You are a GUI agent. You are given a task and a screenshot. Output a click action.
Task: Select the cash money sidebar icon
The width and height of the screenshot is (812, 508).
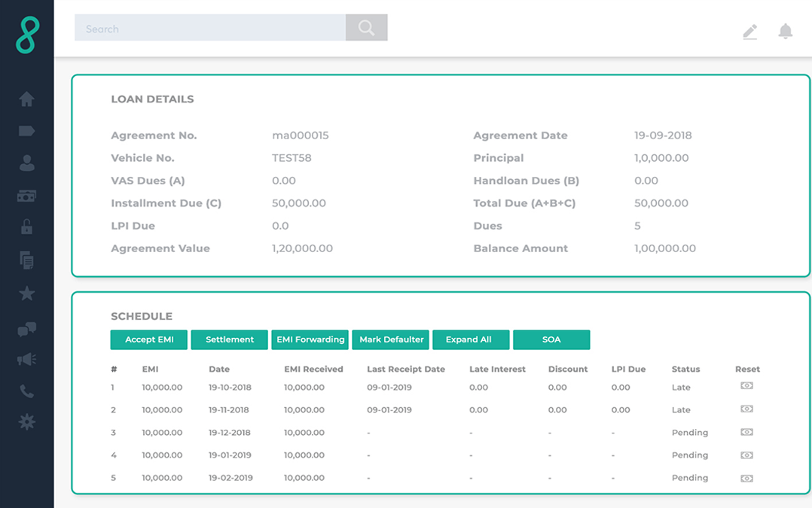26,196
